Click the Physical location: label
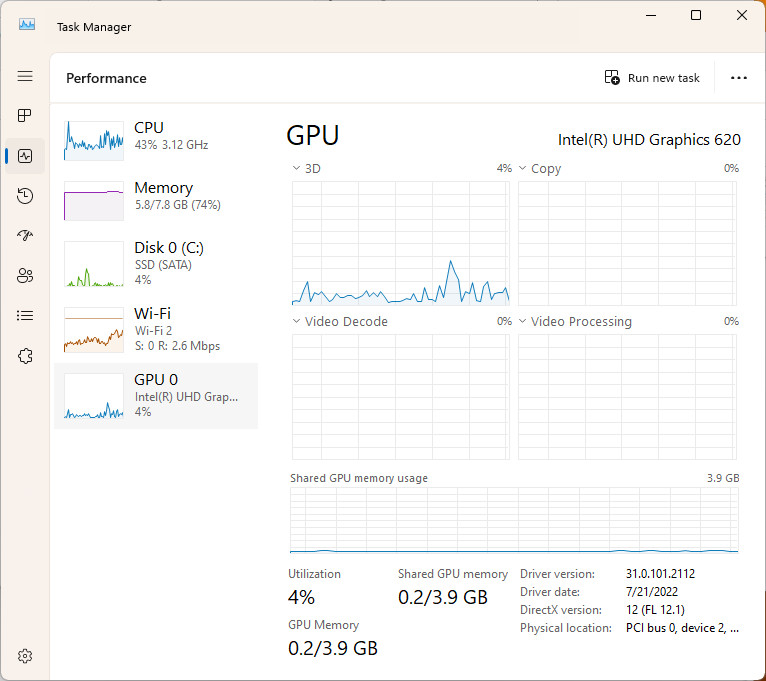The image size is (766, 681). (x=566, y=628)
